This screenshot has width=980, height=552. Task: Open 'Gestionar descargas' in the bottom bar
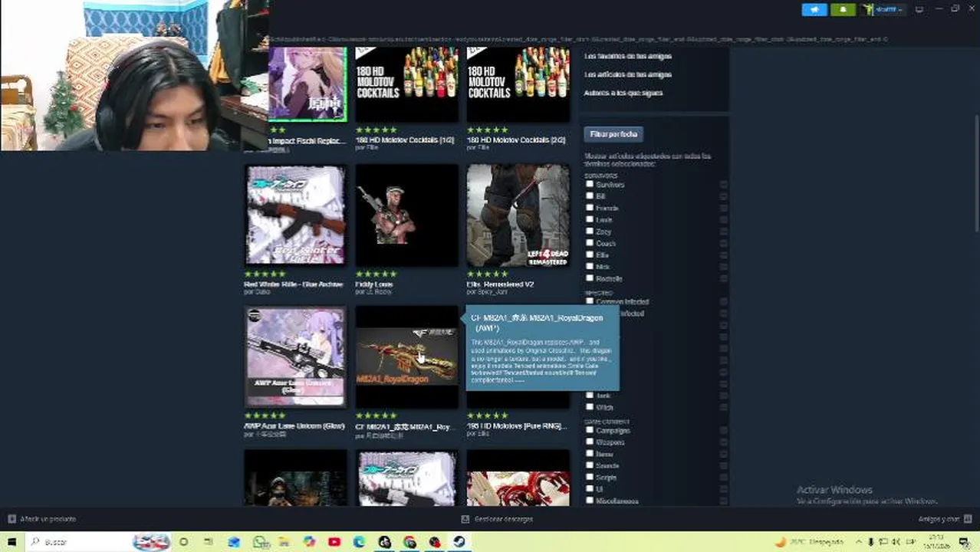click(x=497, y=519)
